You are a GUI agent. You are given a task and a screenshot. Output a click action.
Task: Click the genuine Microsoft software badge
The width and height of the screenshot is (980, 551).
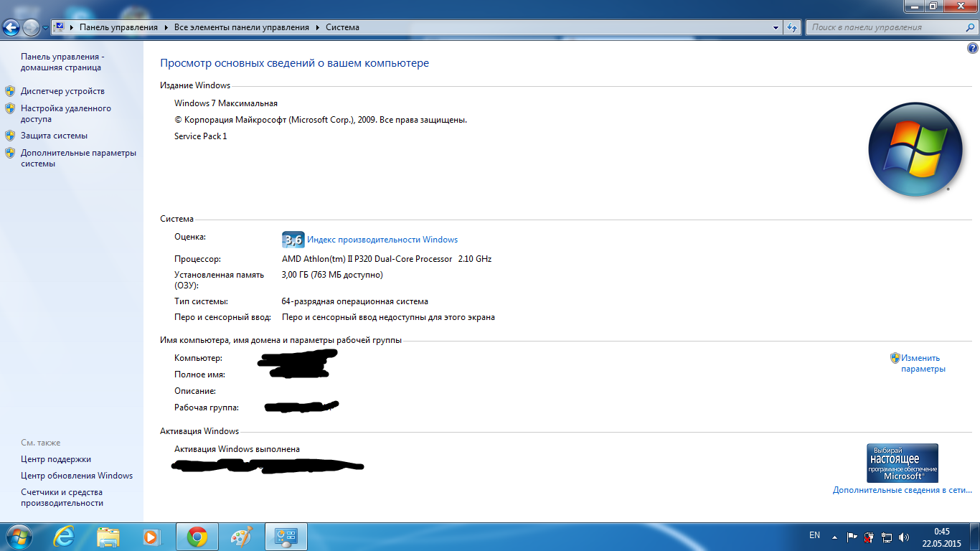903,463
